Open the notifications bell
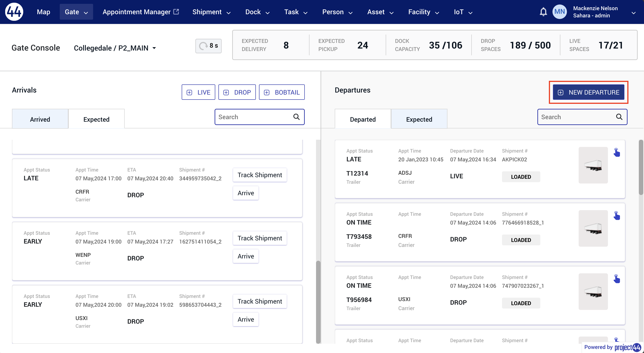This screenshot has width=644, height=353. (543, 12)
